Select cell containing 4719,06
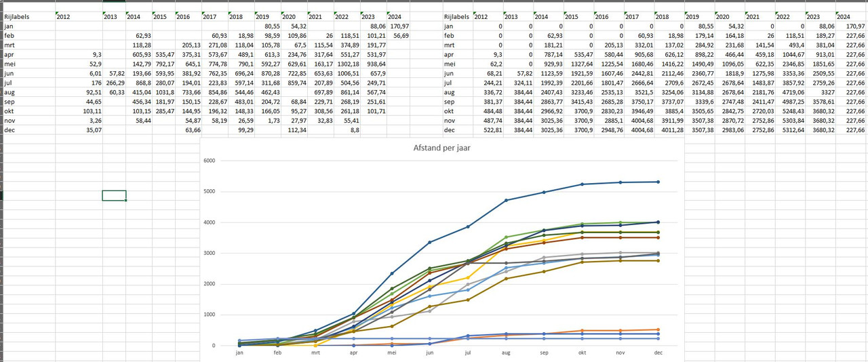868x362 pixels. (x=789, y=92)
